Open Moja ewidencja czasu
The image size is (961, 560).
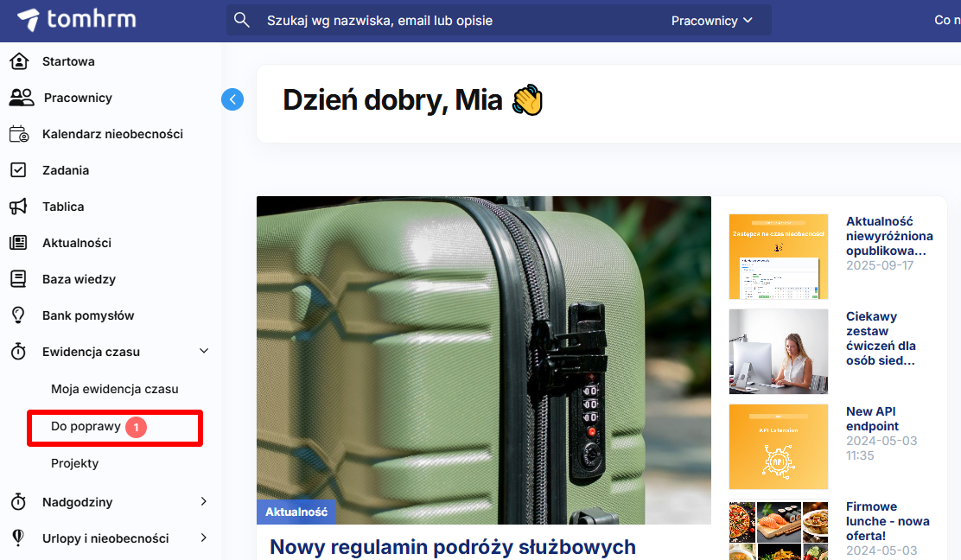pos(114,389)
